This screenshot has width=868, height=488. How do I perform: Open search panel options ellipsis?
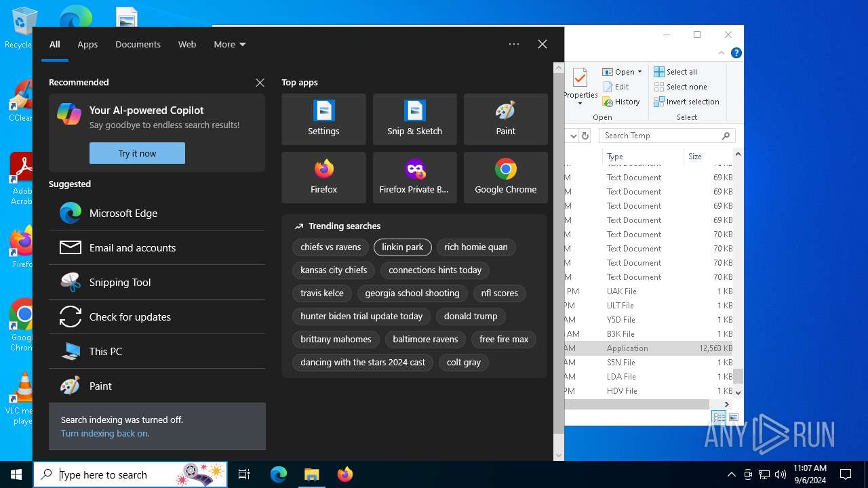pyautogui.click(x=514, y=44)
